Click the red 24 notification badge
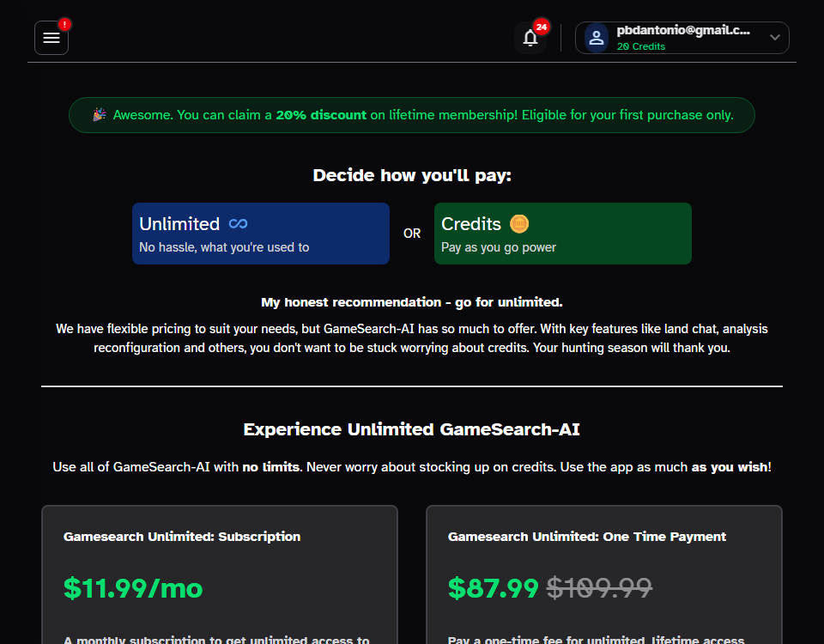 542,27
